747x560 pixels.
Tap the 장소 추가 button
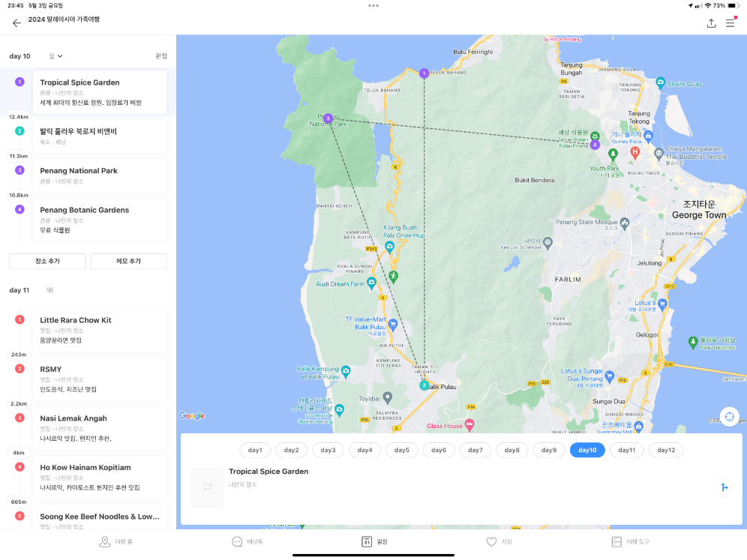pyautogui.click(x=48, y=261)
